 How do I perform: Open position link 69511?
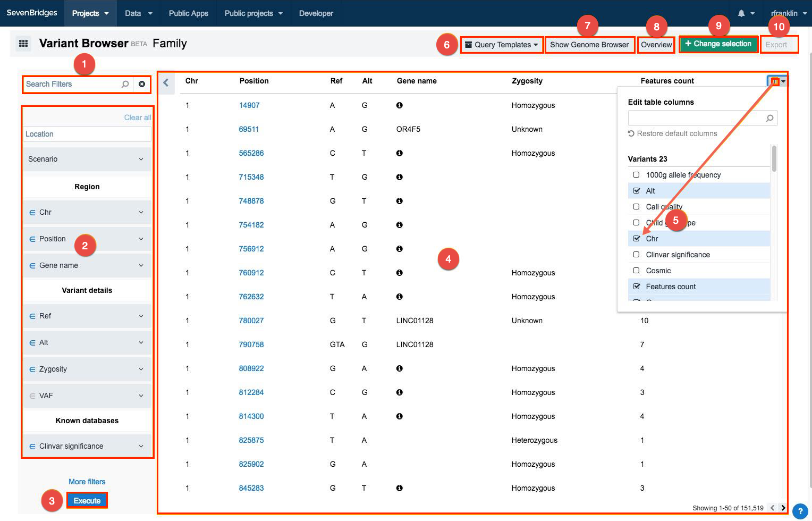249,129
